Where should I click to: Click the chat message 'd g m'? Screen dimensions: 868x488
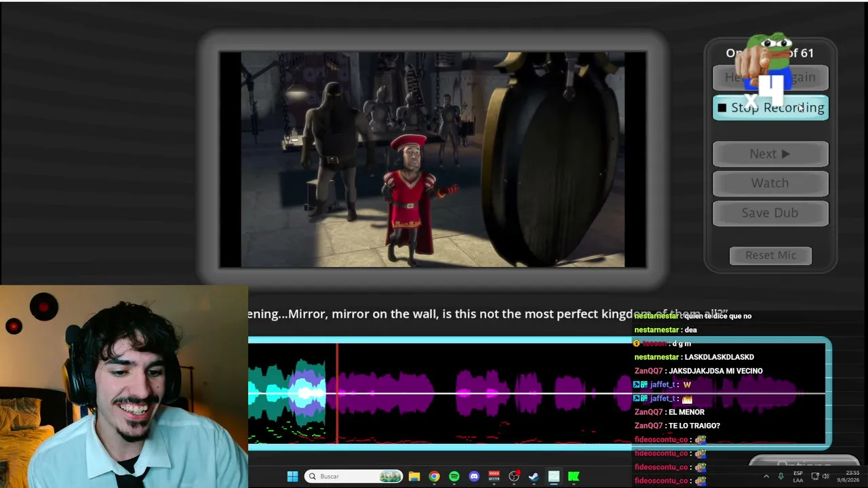(x=682, y=344)
